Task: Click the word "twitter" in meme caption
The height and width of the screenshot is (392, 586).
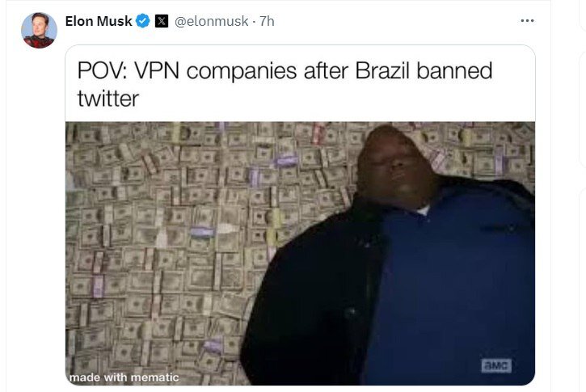Action: point(108,99)
